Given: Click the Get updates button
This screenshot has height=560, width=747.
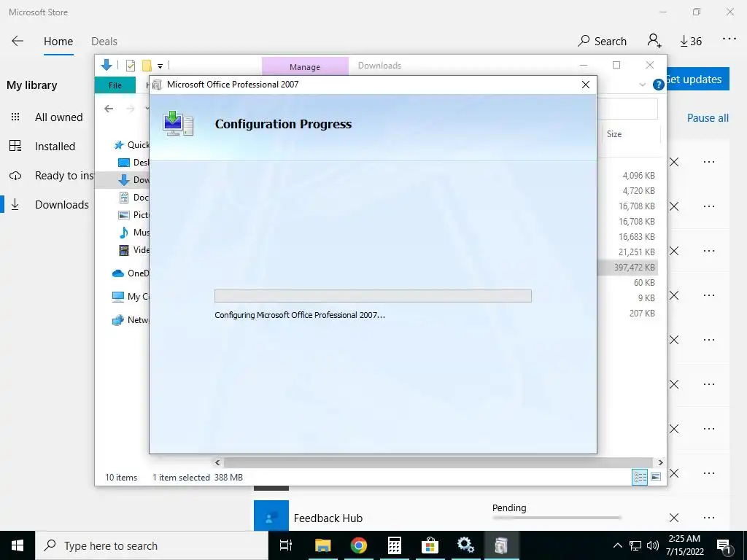Looking at the screenshot, I should point(697,79).
